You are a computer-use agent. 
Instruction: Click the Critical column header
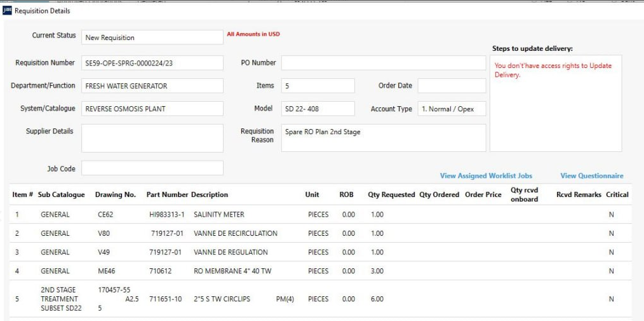pyautogui.click(x=617, y=195)
